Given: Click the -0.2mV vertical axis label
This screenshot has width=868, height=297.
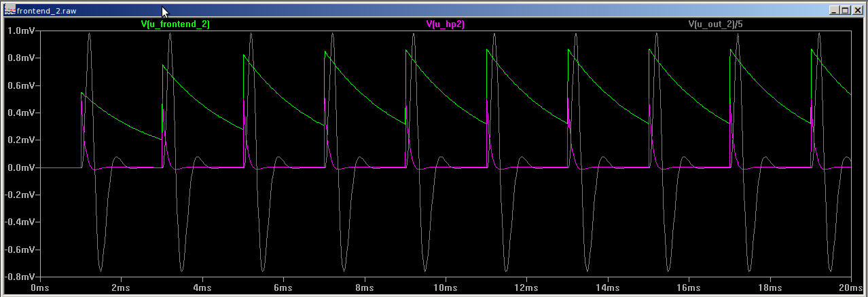Looking at the screenshot, I should (x=19, y=195).
